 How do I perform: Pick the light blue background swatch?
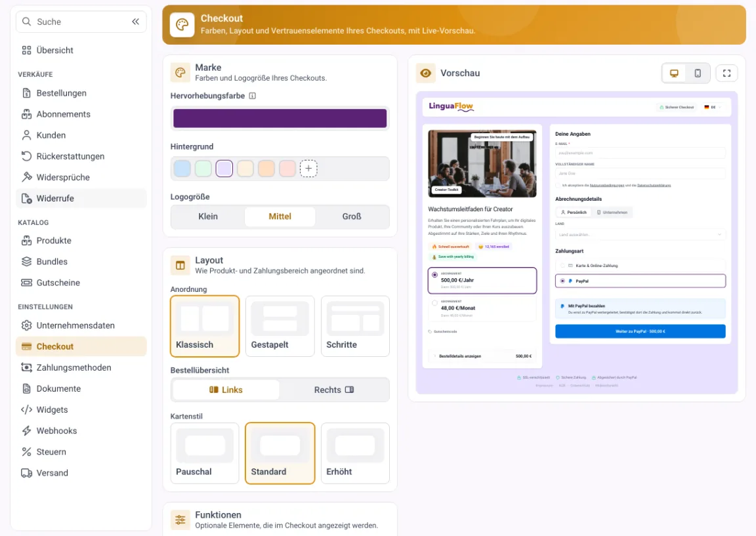click(182, 169)
